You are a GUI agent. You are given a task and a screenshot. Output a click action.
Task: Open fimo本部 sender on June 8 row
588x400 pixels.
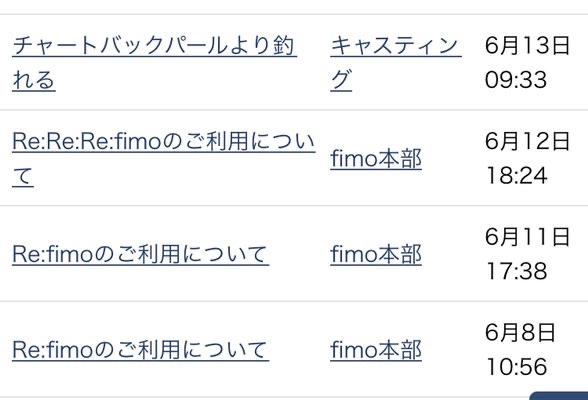tap(376, 350)
